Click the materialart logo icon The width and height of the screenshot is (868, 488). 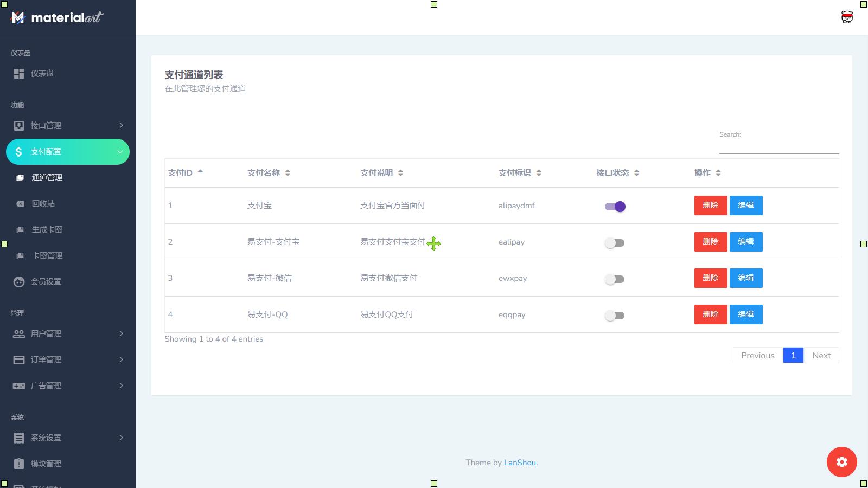tap(18, 18)
